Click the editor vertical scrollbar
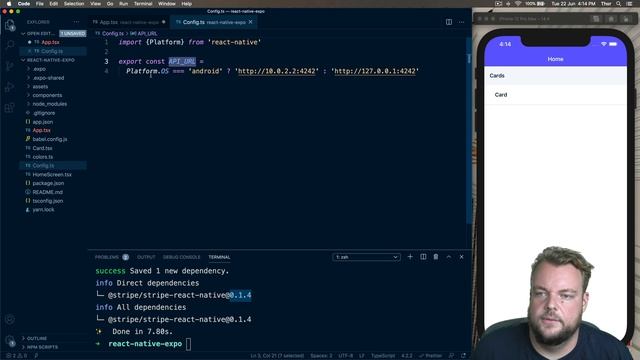Image resolution: width=640 pixels, height=360 pixels. click(x=469, y=131)
